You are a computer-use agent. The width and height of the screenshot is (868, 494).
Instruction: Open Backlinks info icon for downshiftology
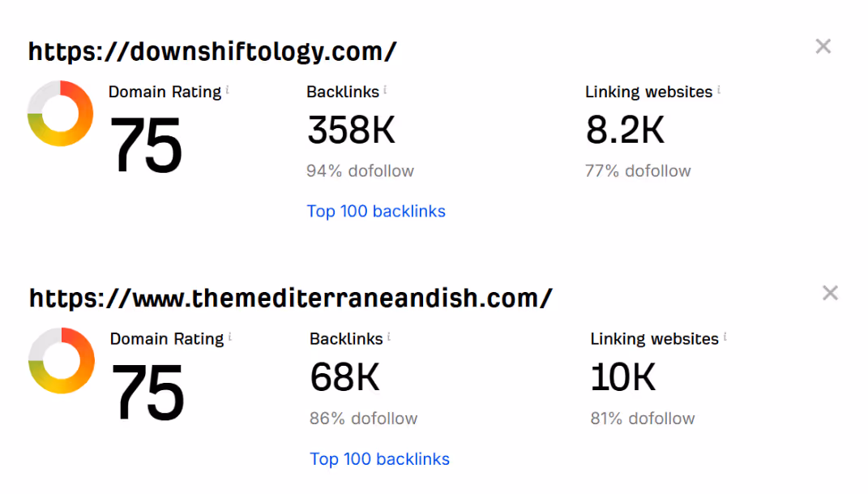[x=385, y=89]
